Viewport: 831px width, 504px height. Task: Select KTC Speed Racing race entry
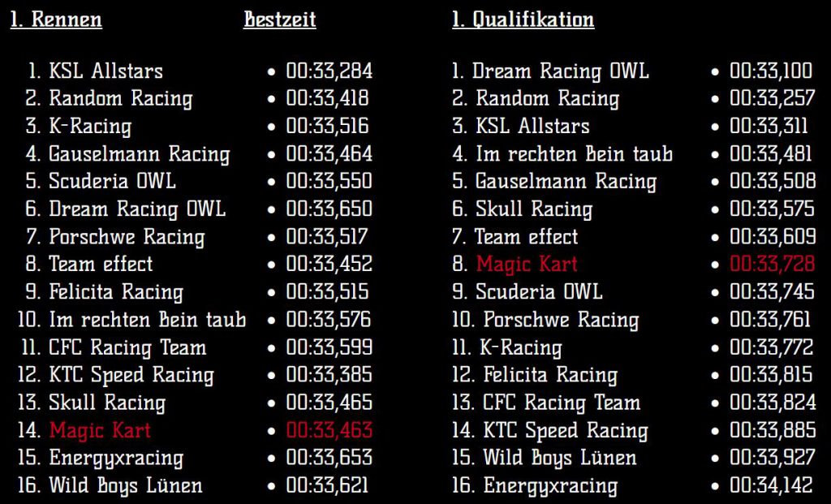[131, 375]
